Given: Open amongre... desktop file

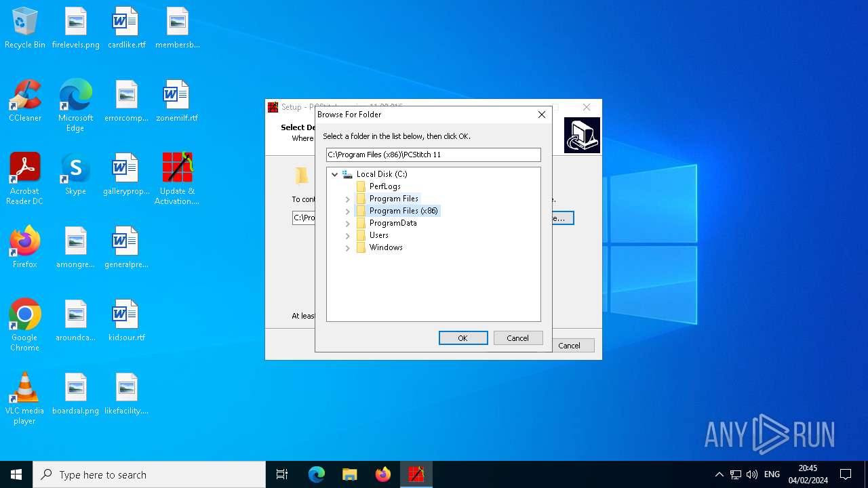Looking at the screenshot, I should [76, 248].
